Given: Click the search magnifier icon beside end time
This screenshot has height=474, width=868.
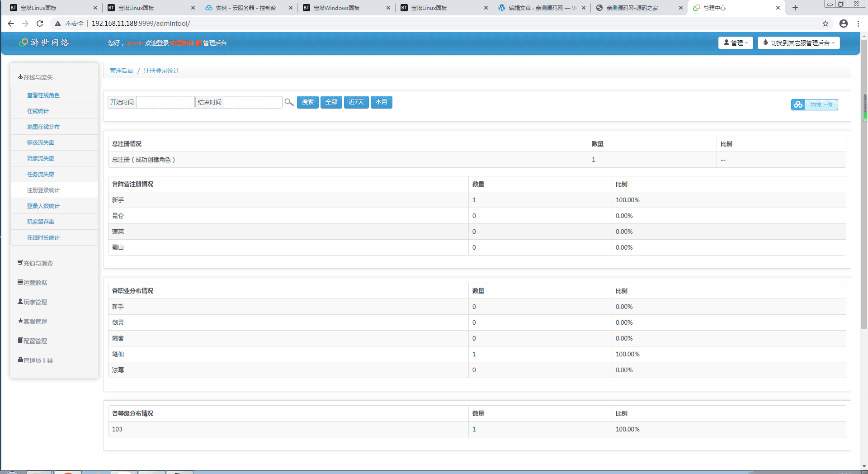Looking at the screenshot, I should click(x=289, y=102).
